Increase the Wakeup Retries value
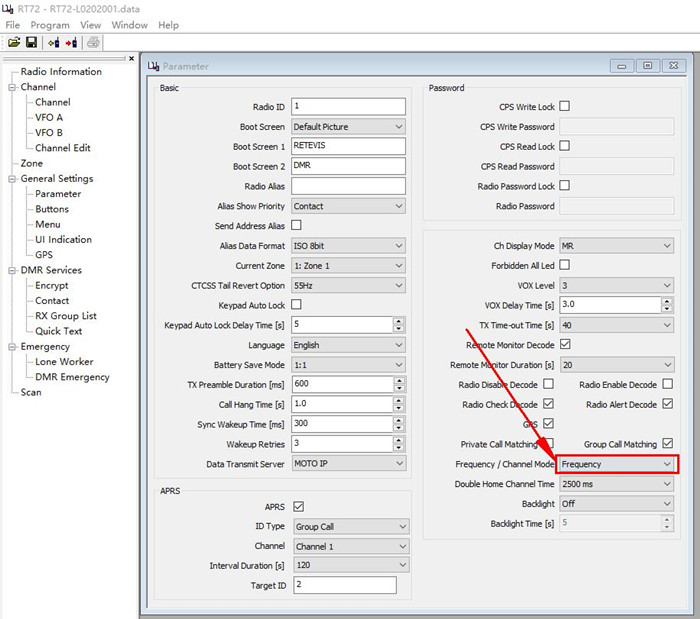Viewport: 700px width, 619px height. coord(399,440)
